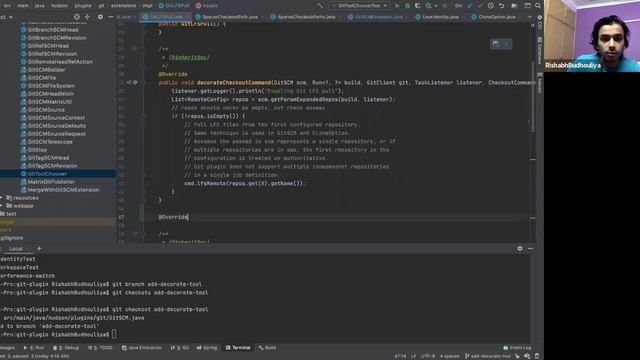Switch to UserIdentity.java editor tab
Screen dimensions: 640x360
[437, 17]
